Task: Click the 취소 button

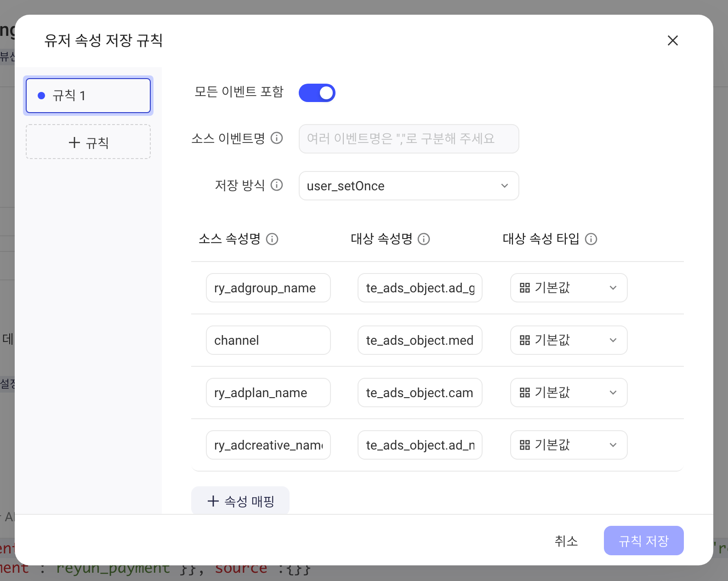Action: pos(566,541)
